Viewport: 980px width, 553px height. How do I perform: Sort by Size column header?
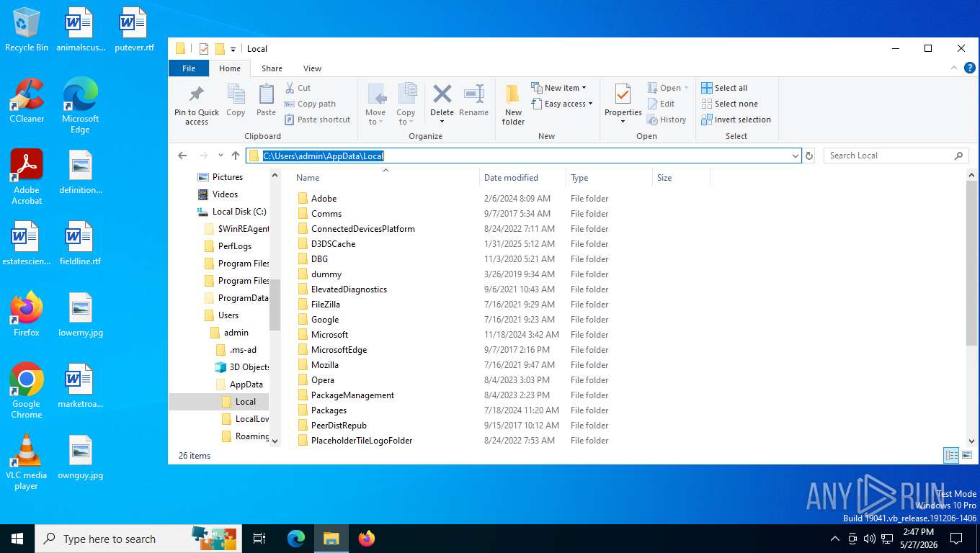pos(681,178)
